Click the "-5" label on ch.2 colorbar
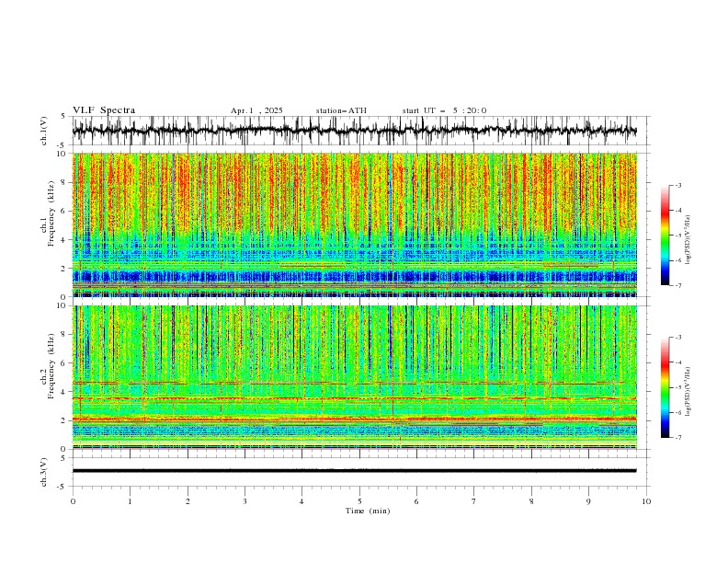 (678, 387)
